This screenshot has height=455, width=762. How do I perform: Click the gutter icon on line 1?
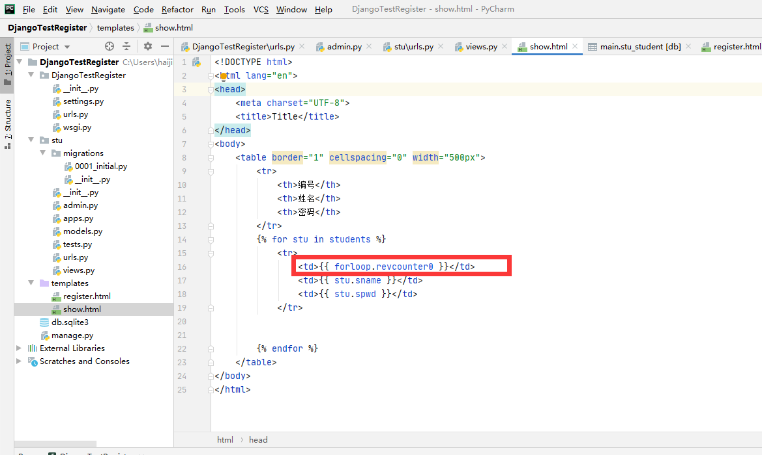pos(196,62)
